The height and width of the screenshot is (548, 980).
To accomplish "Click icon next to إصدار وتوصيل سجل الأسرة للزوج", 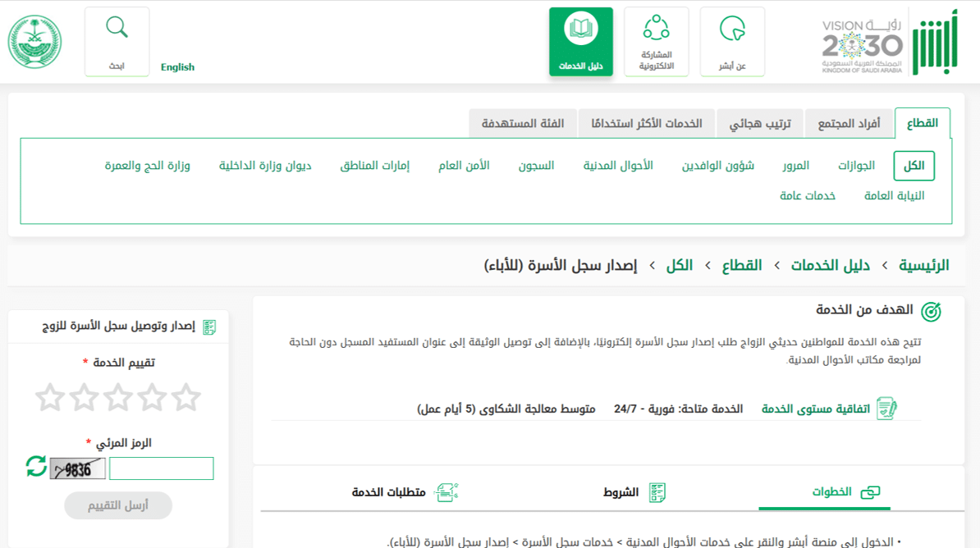I will [209, 327].
